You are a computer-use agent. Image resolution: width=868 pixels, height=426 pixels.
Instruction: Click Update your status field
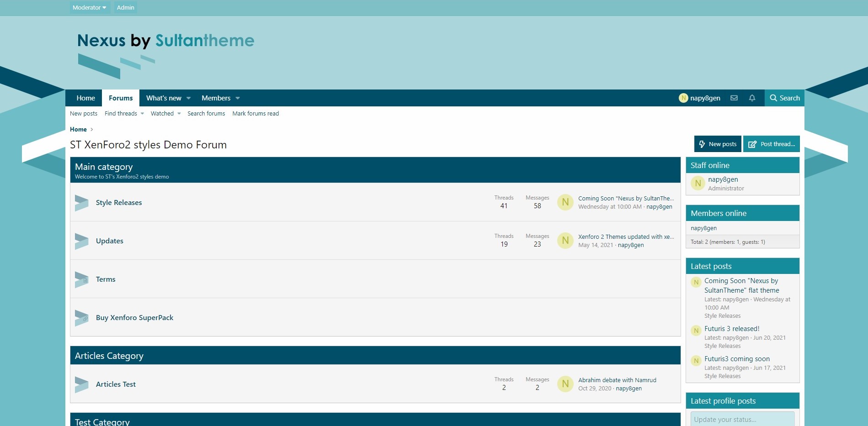pos(742,419)
